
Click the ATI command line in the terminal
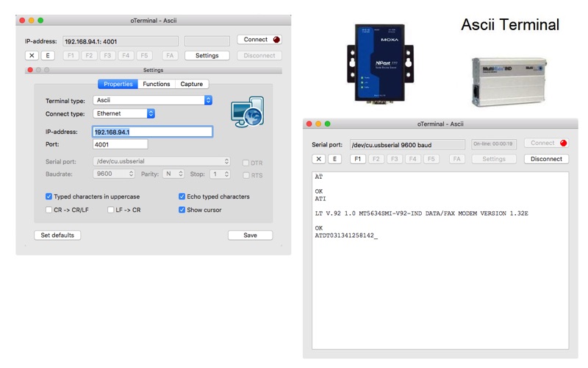coord(320,199)
